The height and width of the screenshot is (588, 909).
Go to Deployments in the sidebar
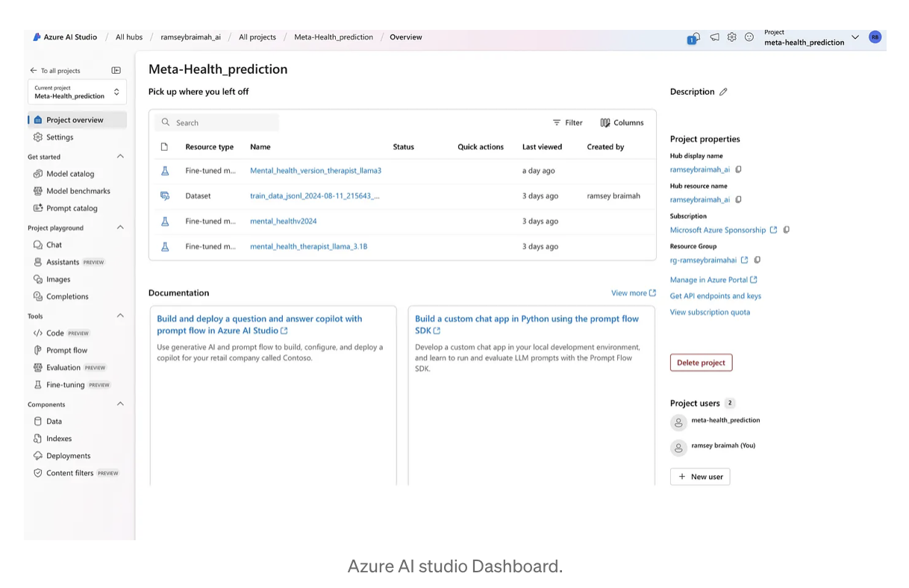tap(68, 456)
